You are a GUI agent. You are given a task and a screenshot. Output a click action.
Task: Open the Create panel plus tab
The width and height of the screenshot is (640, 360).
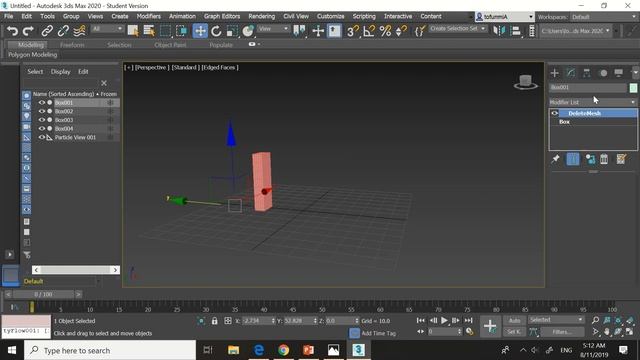coord(554,73)
